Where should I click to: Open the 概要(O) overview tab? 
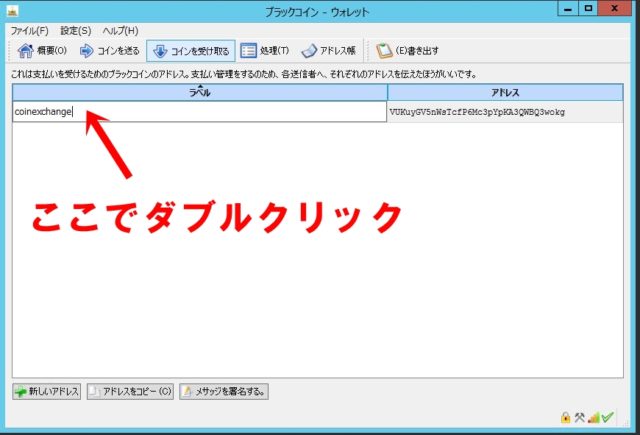42,51
